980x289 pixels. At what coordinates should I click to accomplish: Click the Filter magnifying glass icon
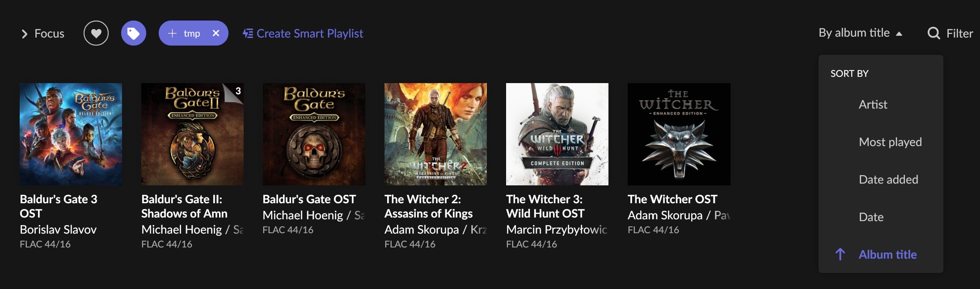pos(934,33)
